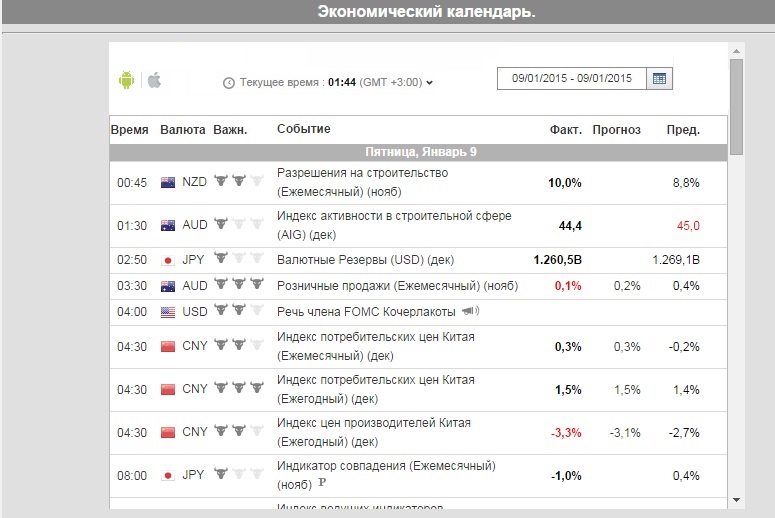Click the clock icon beside current time
This screenshot has height=518, width=775.
228,82
